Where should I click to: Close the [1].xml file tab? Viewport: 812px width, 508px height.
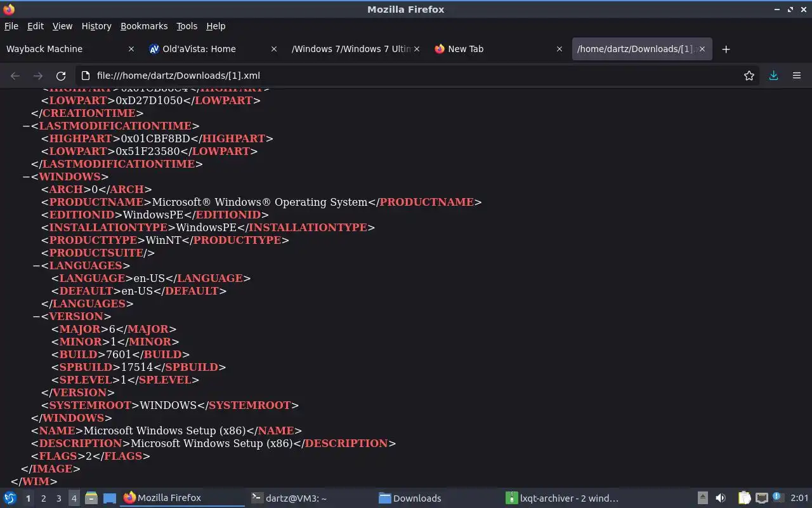point(702,49)
